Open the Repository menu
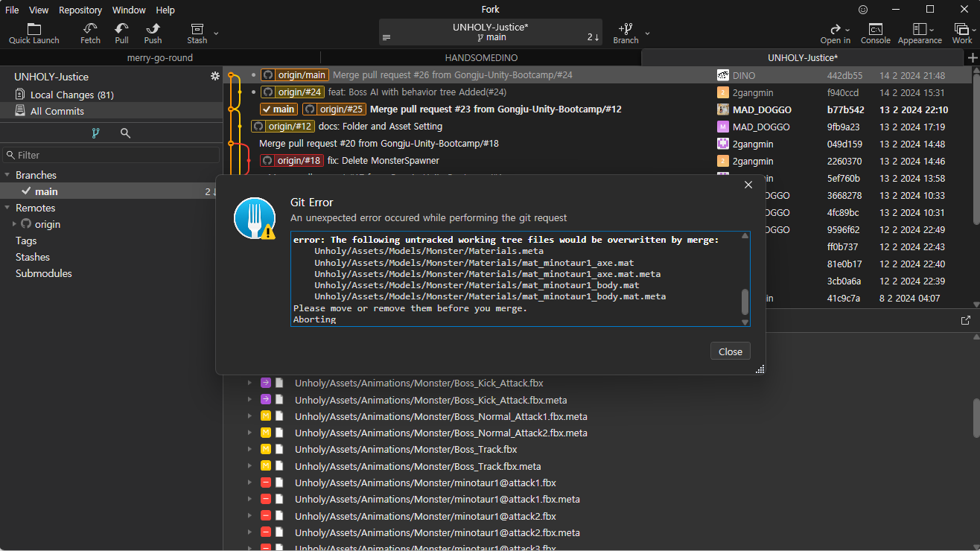This screenshot has height=551, width=980. pyautogui.click(x=80, y=10)
